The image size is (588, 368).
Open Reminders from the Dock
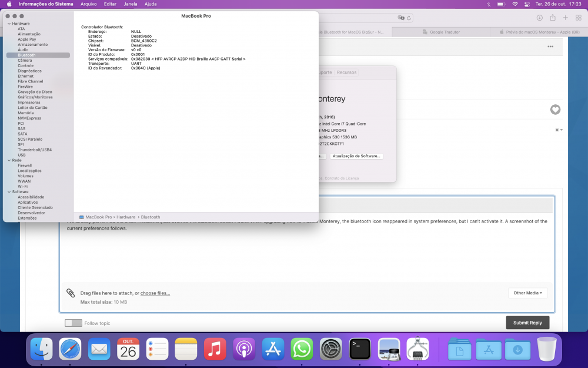[157, 349]
